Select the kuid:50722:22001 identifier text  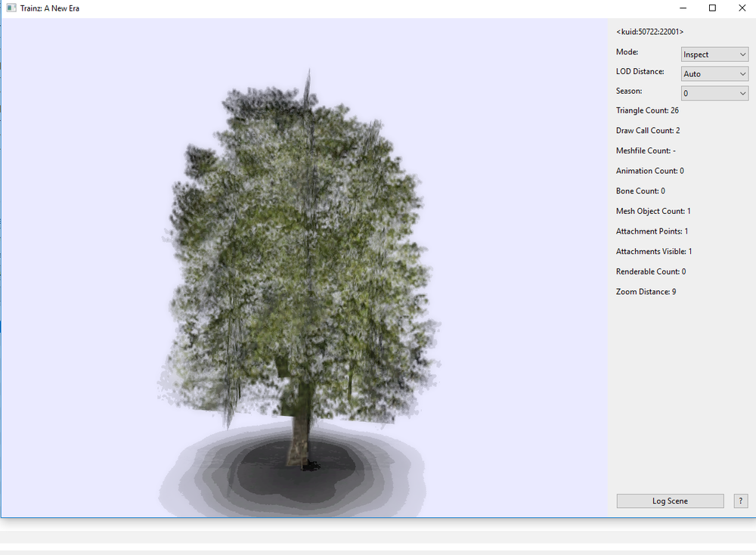(650, 32)
